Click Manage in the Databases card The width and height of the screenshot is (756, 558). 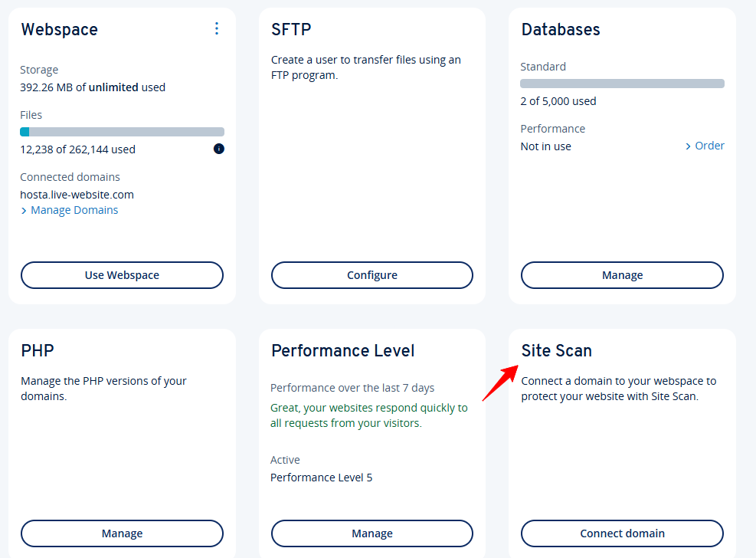click(622, 275)
